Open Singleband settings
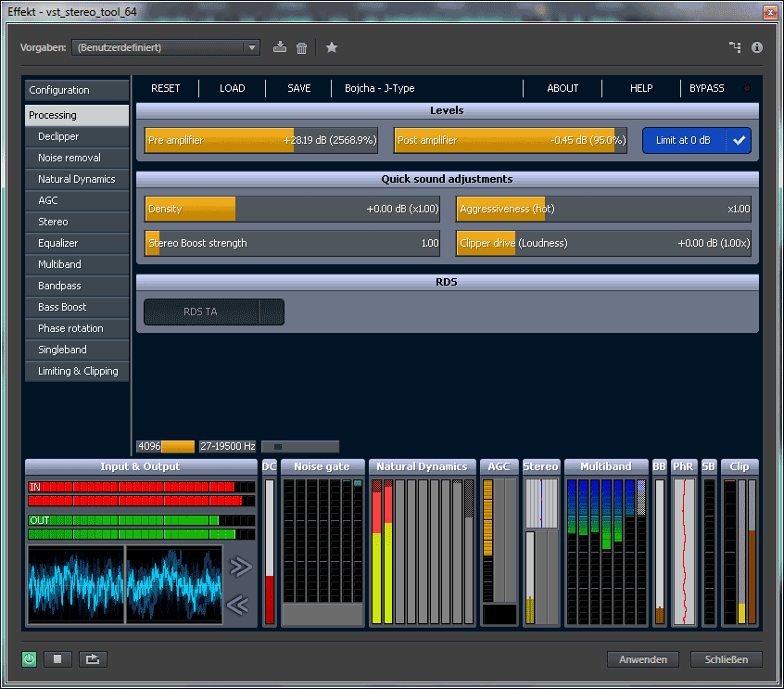 point(77,350)
